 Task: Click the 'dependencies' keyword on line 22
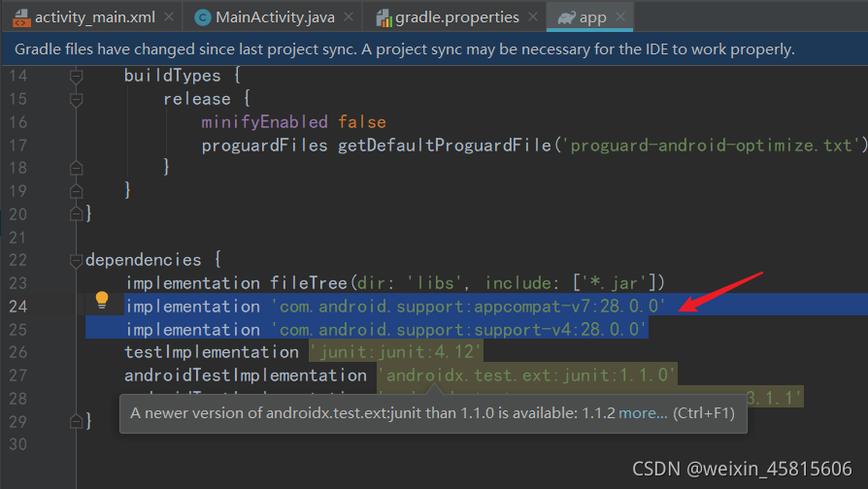[144, 259]
